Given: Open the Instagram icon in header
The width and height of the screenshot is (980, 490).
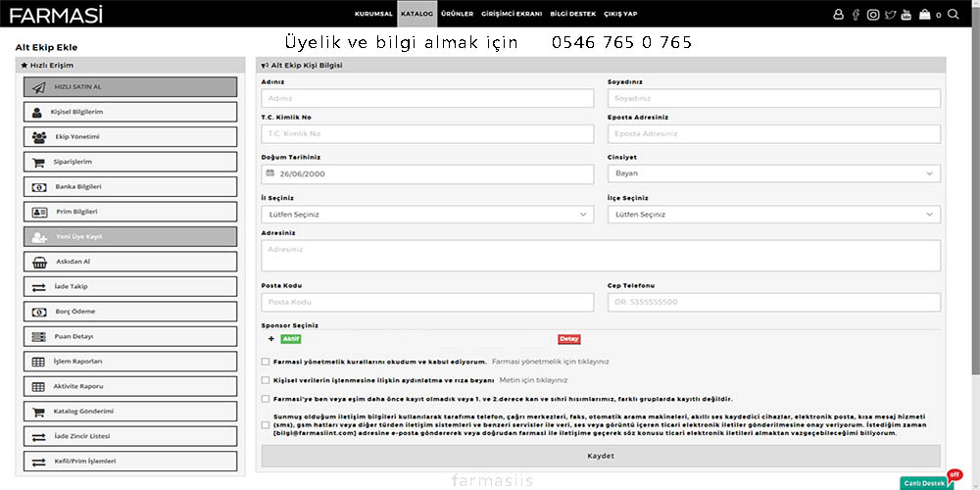Looking at the screenshot, I should click(873, 15).
